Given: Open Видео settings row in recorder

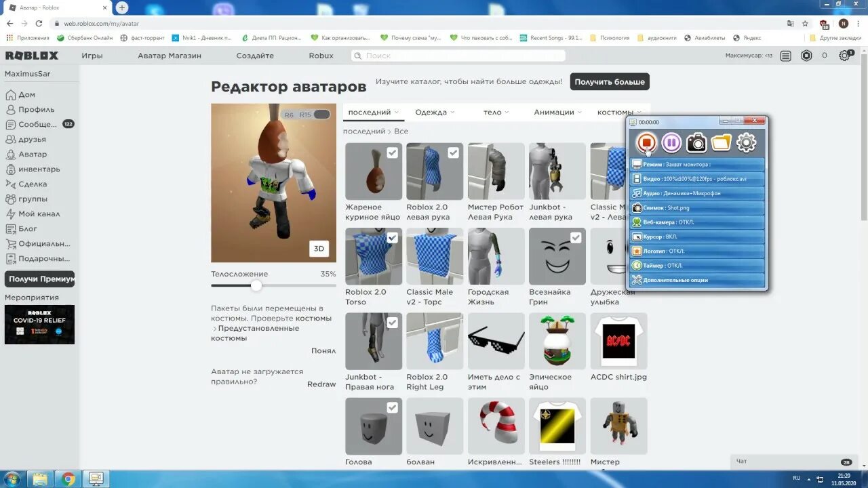Looking at the screenshot, I should pos(697,179).
